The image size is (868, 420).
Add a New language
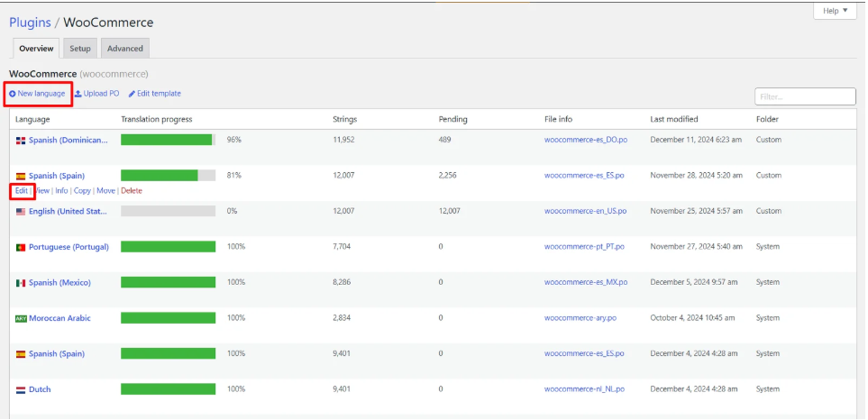click(38, 94)
